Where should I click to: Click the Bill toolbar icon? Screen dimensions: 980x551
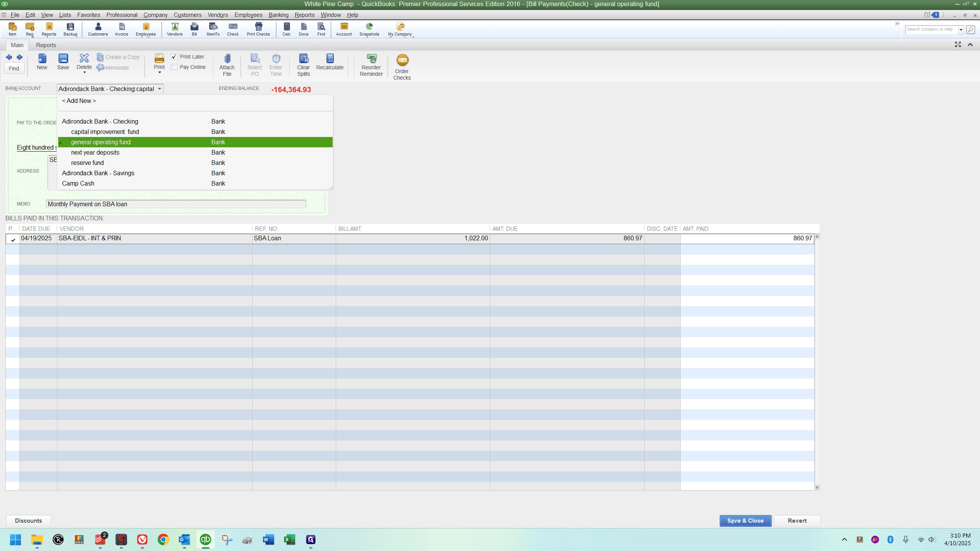click(194, 29)
